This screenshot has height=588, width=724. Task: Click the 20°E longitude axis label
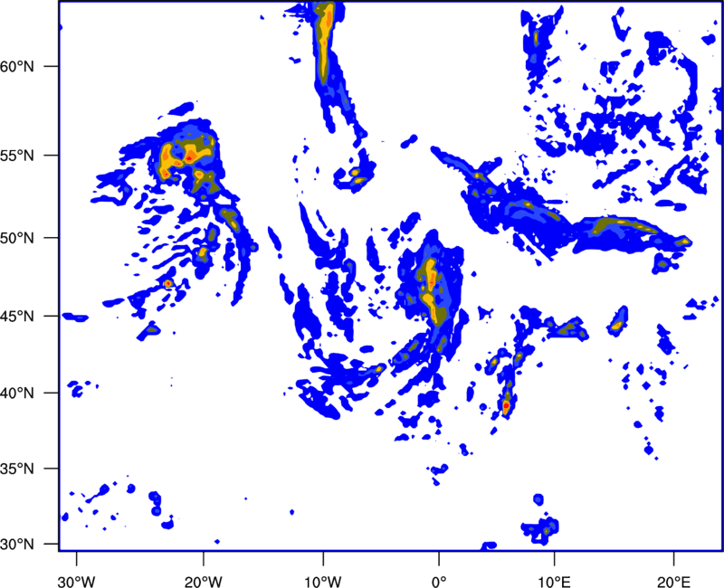click(x=673, y=582)
